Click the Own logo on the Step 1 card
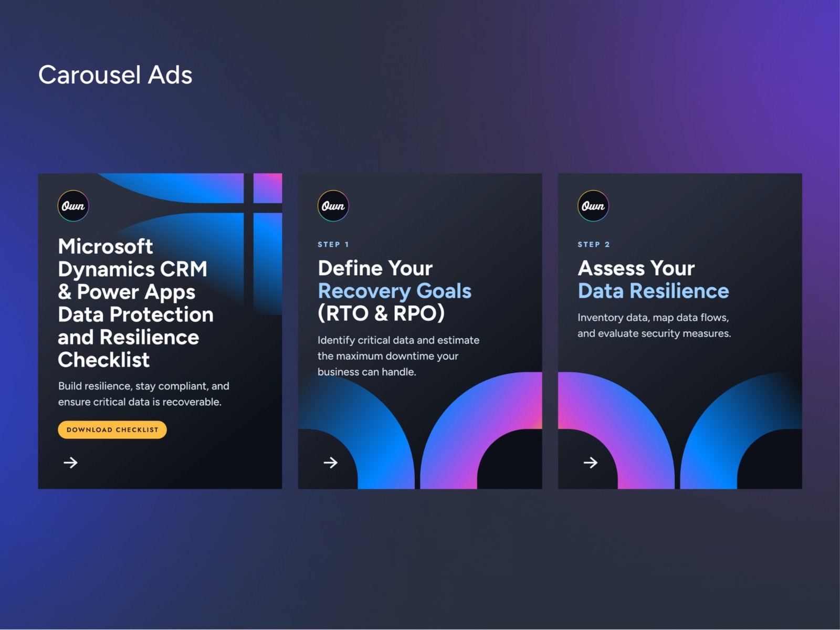This screenshot has height=630, width=840. pyautogui.click(x=333, y=206)
